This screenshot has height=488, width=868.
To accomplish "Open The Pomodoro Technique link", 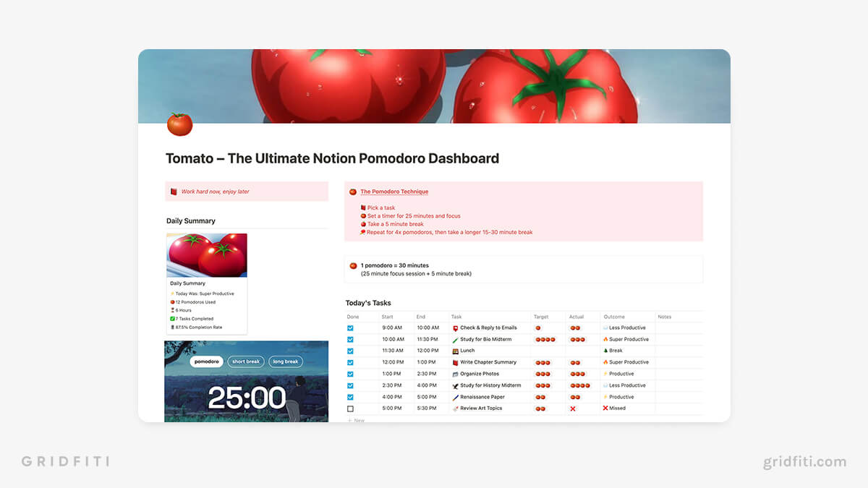I will click(x=394, y=192).
